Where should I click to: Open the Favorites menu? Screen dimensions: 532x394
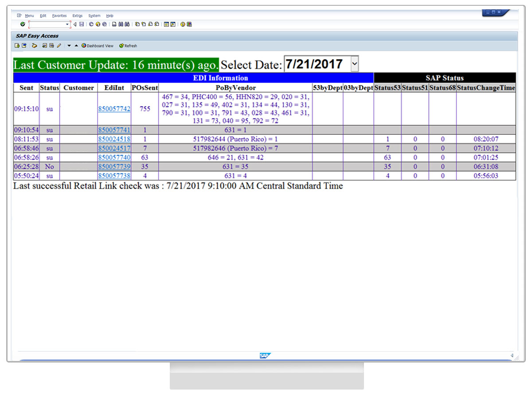(x=59, y=16)
